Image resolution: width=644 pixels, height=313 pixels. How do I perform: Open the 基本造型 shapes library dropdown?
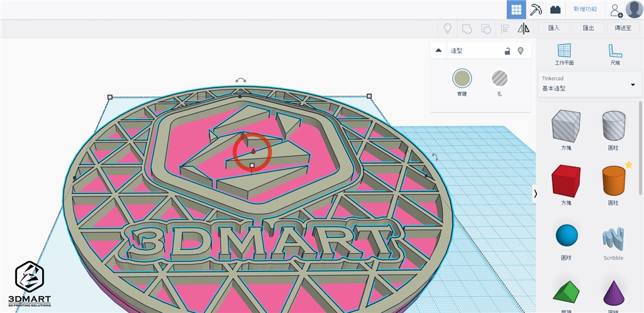(589, 84)
